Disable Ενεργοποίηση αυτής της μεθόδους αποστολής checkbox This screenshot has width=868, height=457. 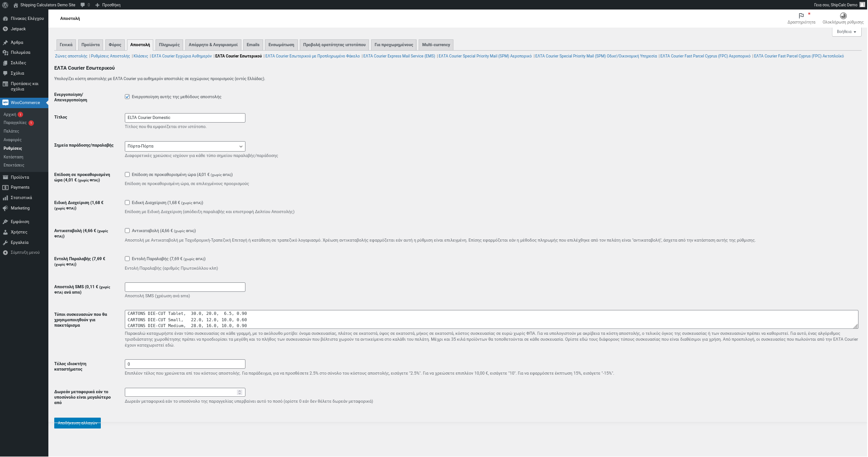click(x=127, y=97)
